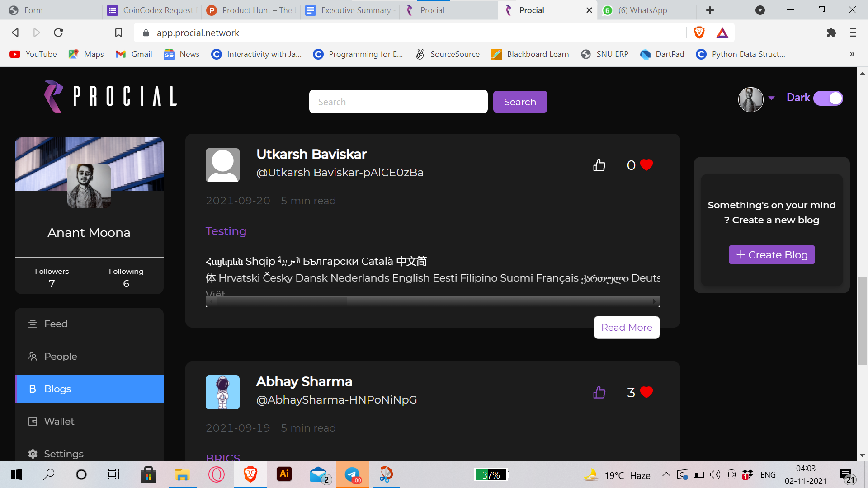The width and height of the screenshot is (868, 488).
Task: Click the thumbs-up on Abhay Sharma's blog
Action: pos(599,392)
